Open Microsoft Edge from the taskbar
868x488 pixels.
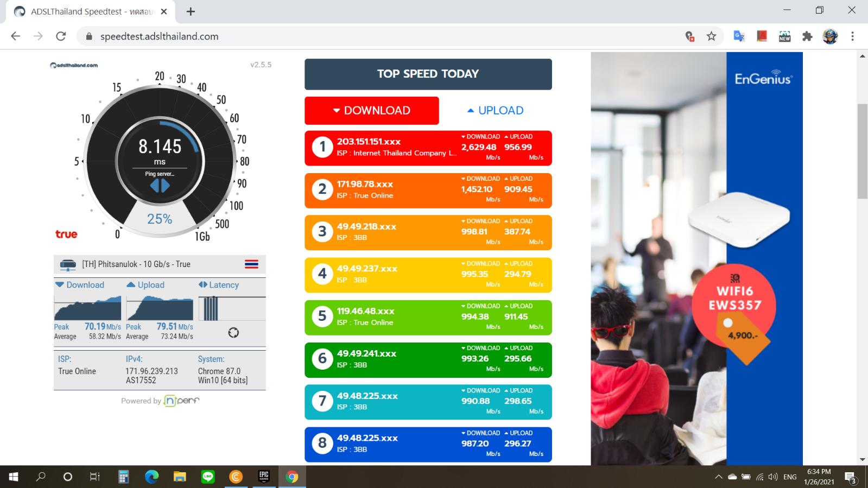click(151, 477)
